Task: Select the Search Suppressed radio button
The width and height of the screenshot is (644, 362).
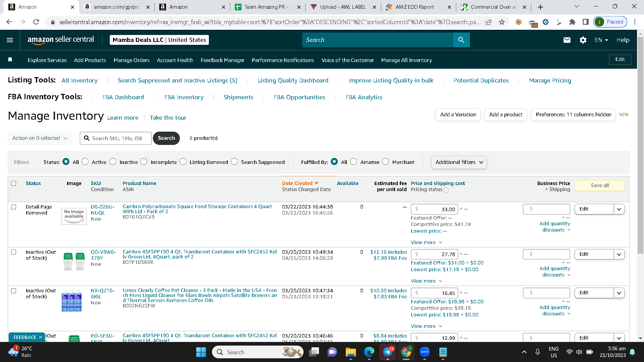Action: click(x=234, y=162)
